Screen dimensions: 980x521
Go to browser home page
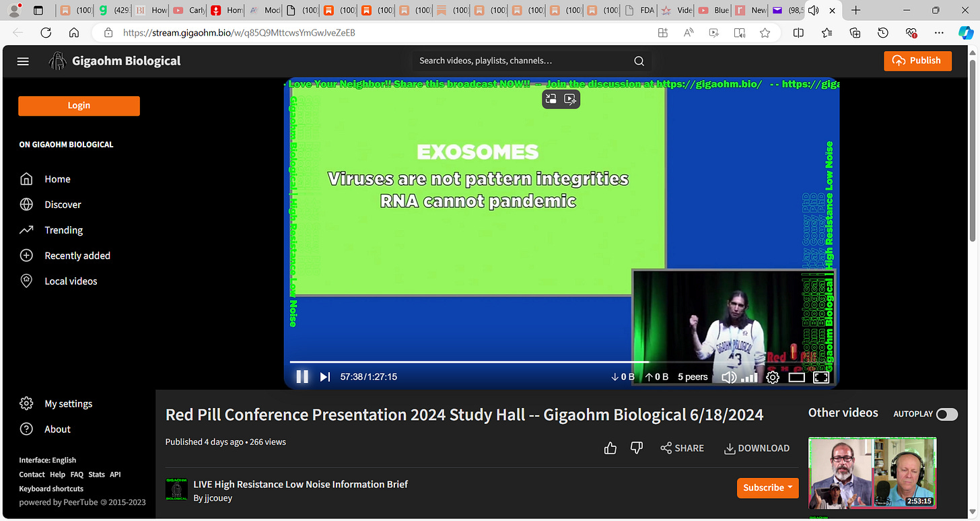coord(74,32)
